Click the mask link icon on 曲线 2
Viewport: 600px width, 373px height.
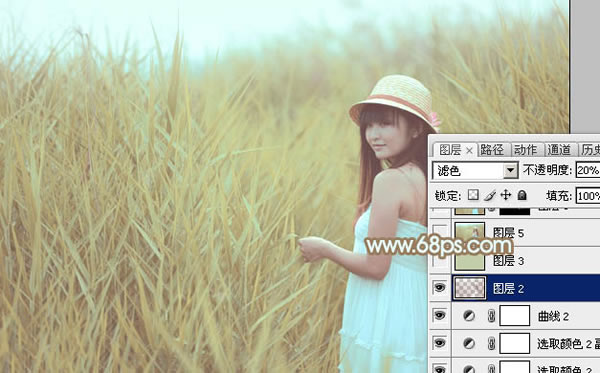point(492,316)
